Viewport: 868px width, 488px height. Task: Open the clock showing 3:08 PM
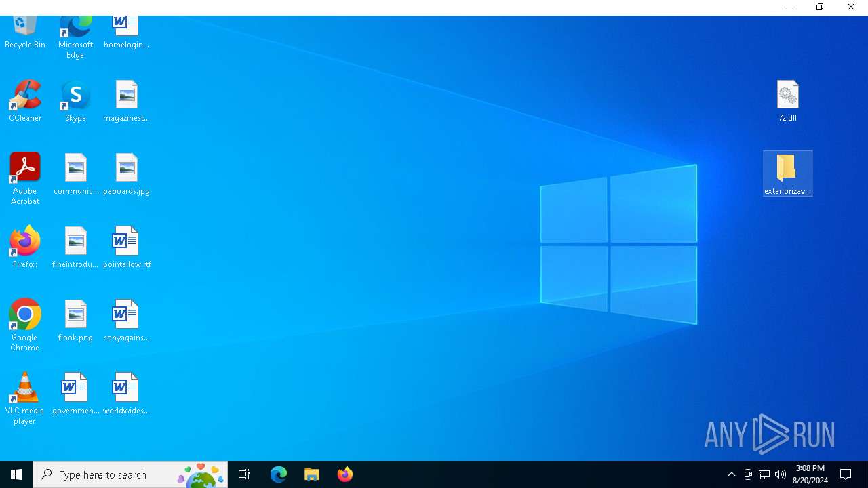pyautogui.click(x=810, y=474)
